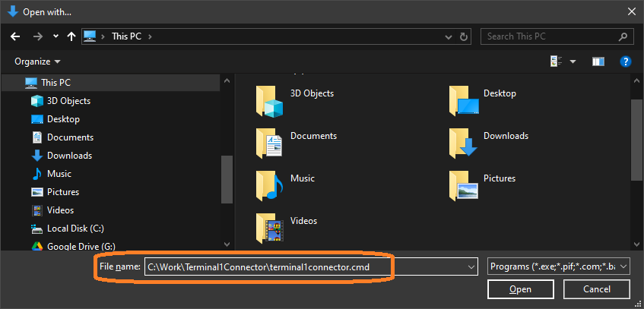The width and height of the screenshot is (644, 309).
Task: Click the Open button
Action: [520, 289]
